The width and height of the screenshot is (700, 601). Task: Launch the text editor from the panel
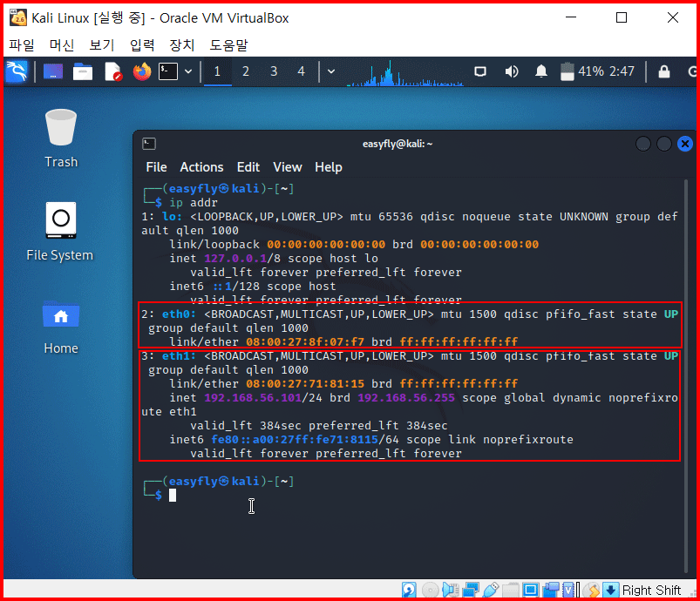point(113,71)
